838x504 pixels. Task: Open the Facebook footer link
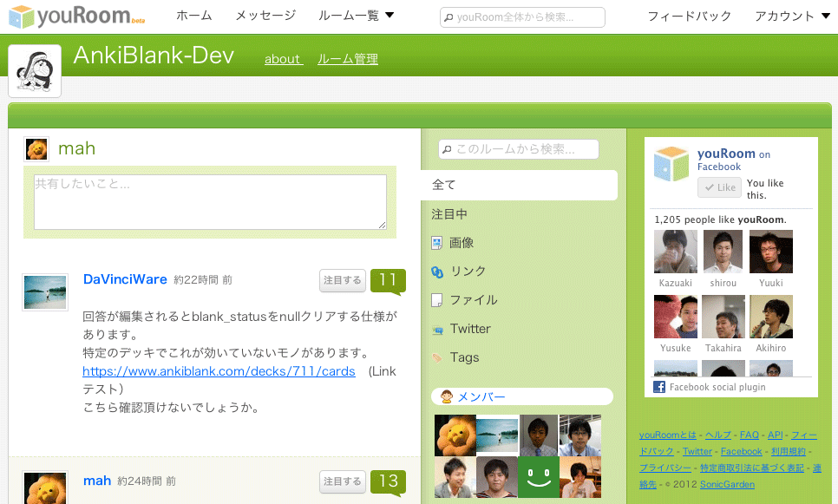click(x=741, y=452)
